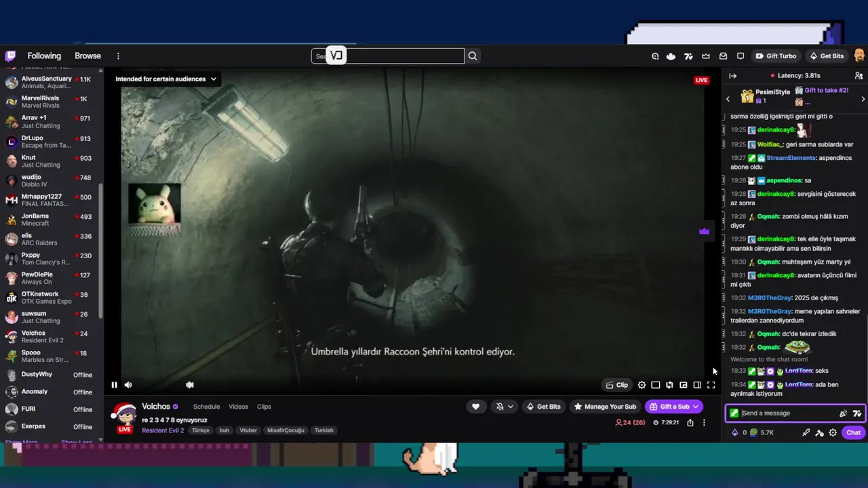Open the whispers chat bubble icon
Screen dimensions: 868x488
[x=741, y=56]
